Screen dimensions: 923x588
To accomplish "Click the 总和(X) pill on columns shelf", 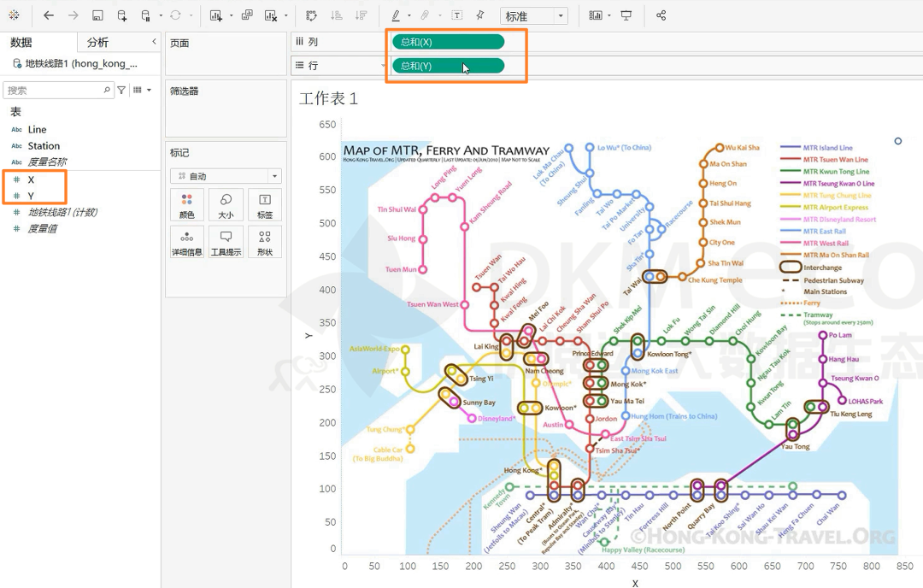I will tap(449, 42).
